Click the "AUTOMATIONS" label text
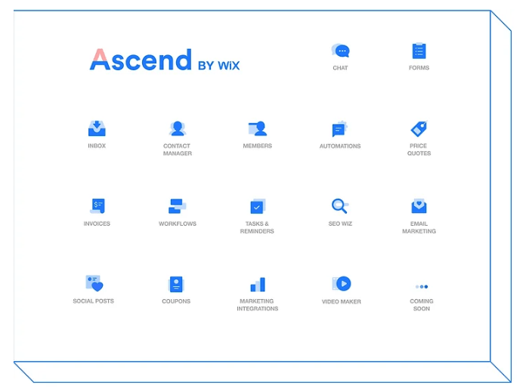532x392 pixels. pos(340,147)
